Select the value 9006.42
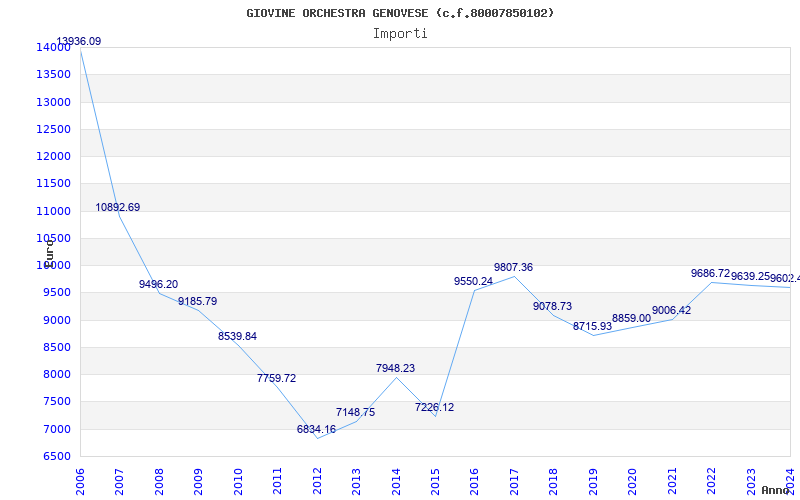The width and height of the screenshot is (800, 500). (x=671, y=310)
